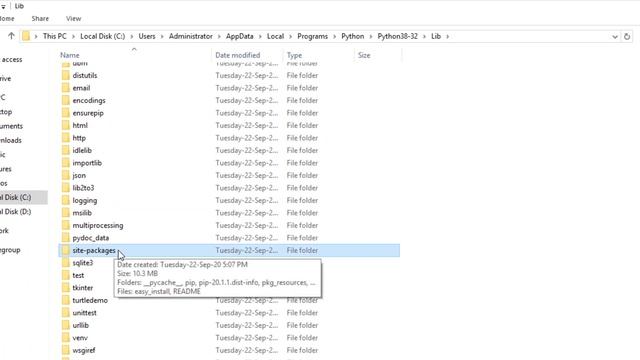Image resolution: width=640 pixels, height=360 pixels.
Task: Expand chevron after AppData in the path
Action: [x=260, y=37]
